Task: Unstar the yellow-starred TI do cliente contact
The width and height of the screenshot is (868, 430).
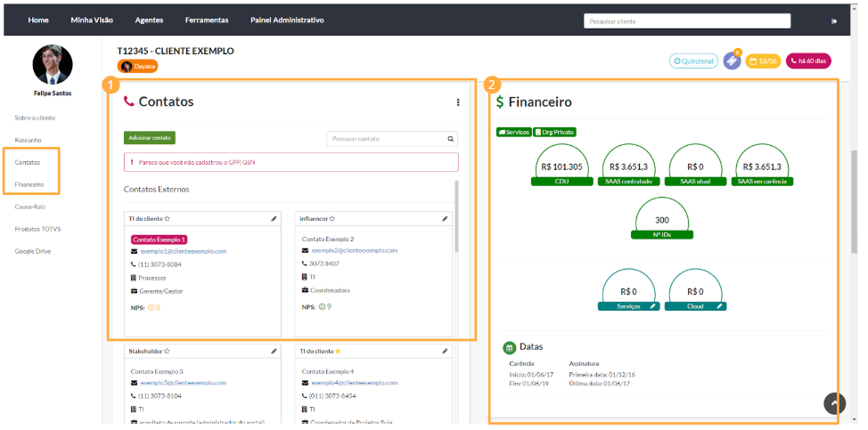Action: point(337,352)
